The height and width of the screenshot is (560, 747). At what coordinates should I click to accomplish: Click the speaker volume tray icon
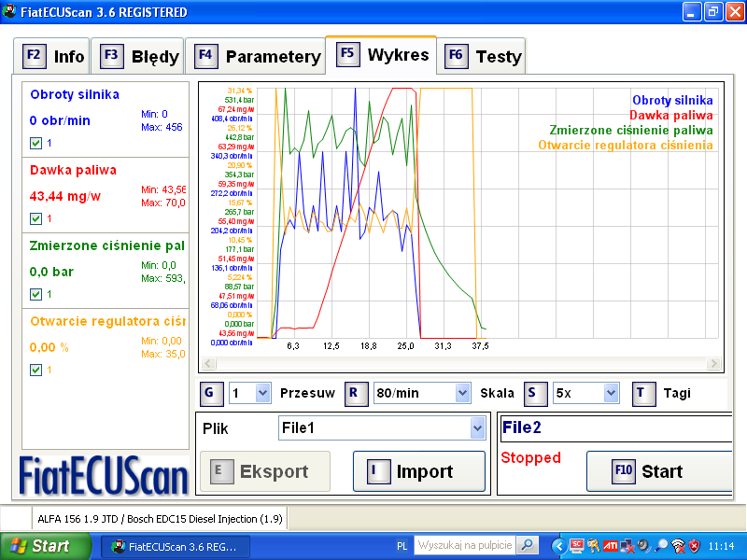click(643, 546)
